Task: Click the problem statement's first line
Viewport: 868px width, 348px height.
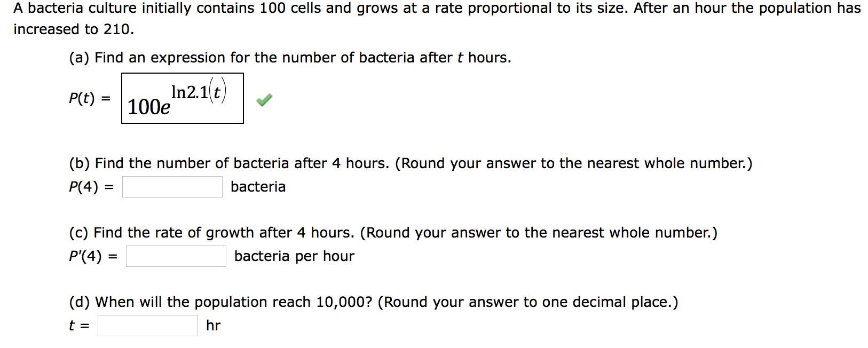Action: click(437, 9)
